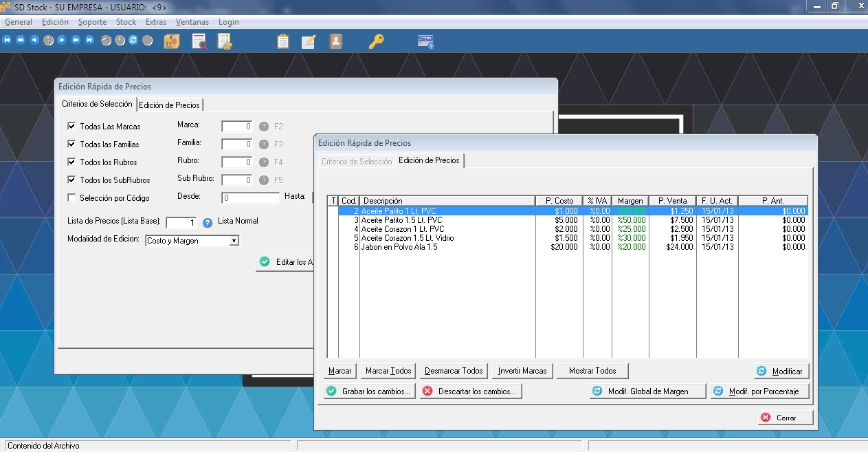This screenshot has width=868, height=452.
Task: Uncheck Todas Las Marcas checkbox
Action: pyautogui.click(x=71, y=127)
